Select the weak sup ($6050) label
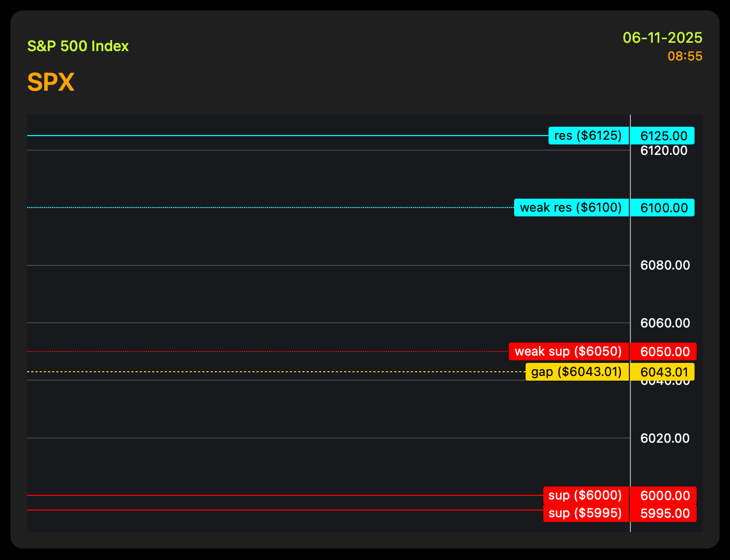This screenshot has height=560, width=730. [x=569, y=351]
